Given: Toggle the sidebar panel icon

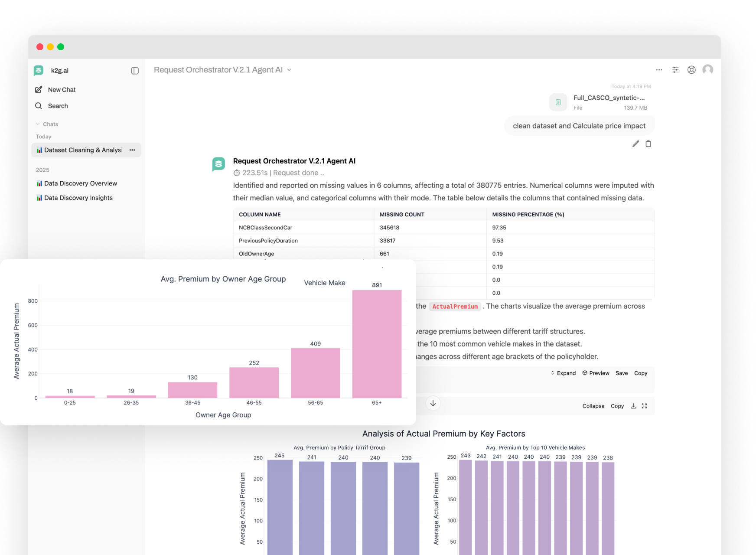Looking at the screenshot, I should [x=135, y=71].
